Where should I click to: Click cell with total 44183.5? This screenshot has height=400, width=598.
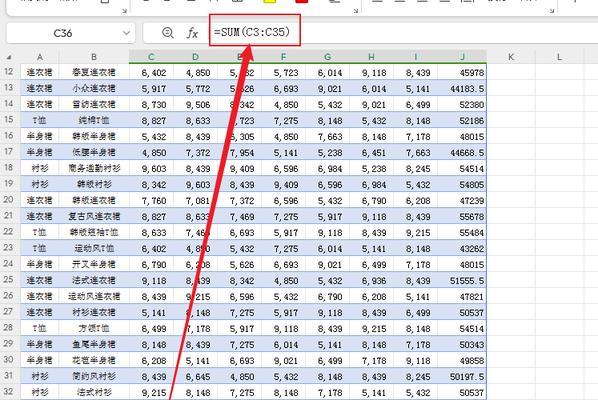pyautogui.click(x=462, y=88)
